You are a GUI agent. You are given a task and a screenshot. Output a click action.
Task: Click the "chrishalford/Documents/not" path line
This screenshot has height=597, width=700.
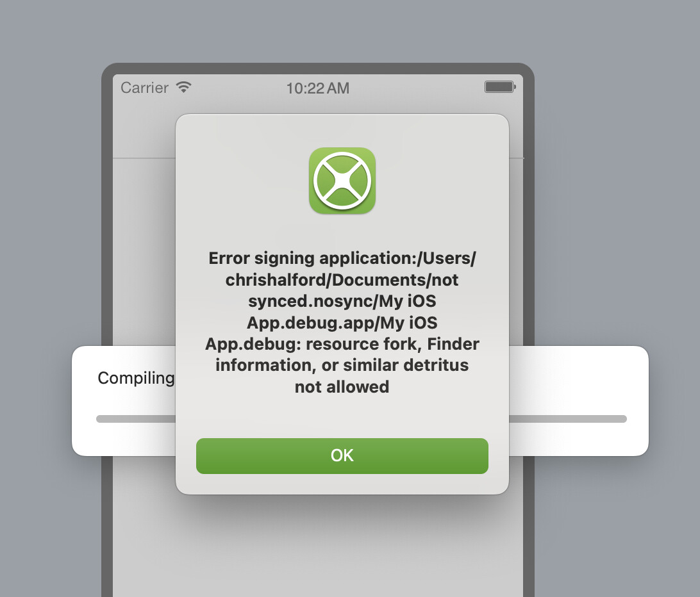pos(342,280)
